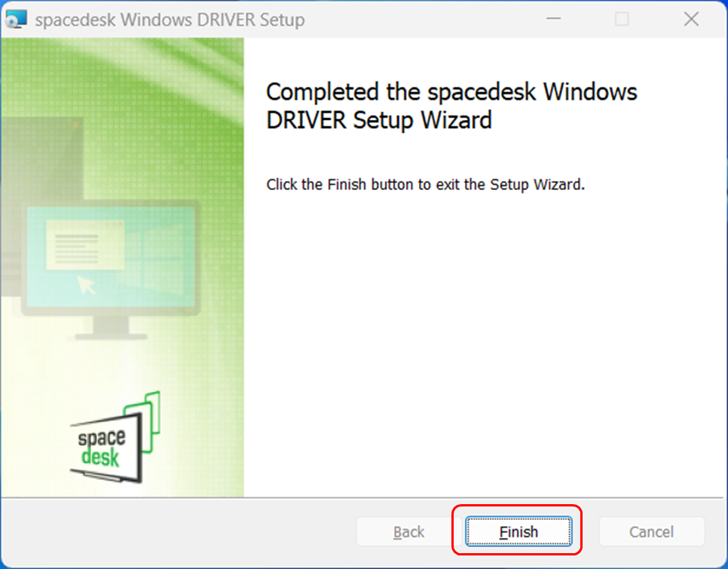The image size is (728, 569).
Task: Click the disabled maximize window button
Action: (622, 19)
